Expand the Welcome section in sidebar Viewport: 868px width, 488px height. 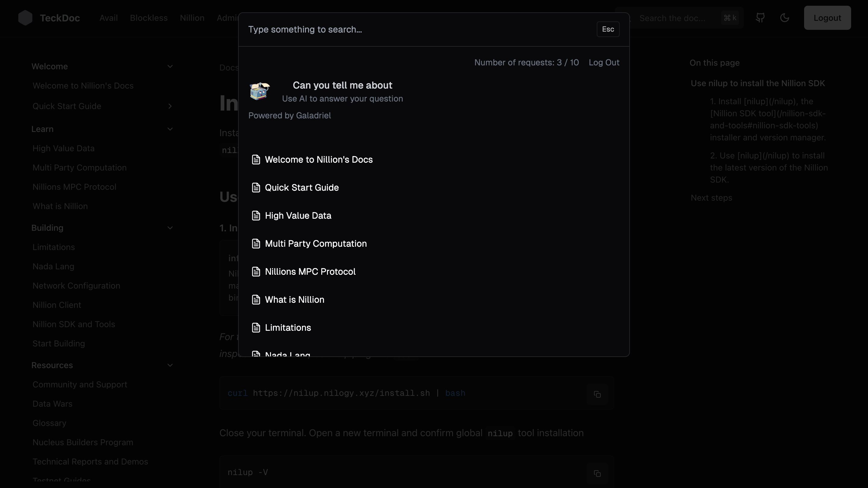pyautogui.click(x=170, y=66)
